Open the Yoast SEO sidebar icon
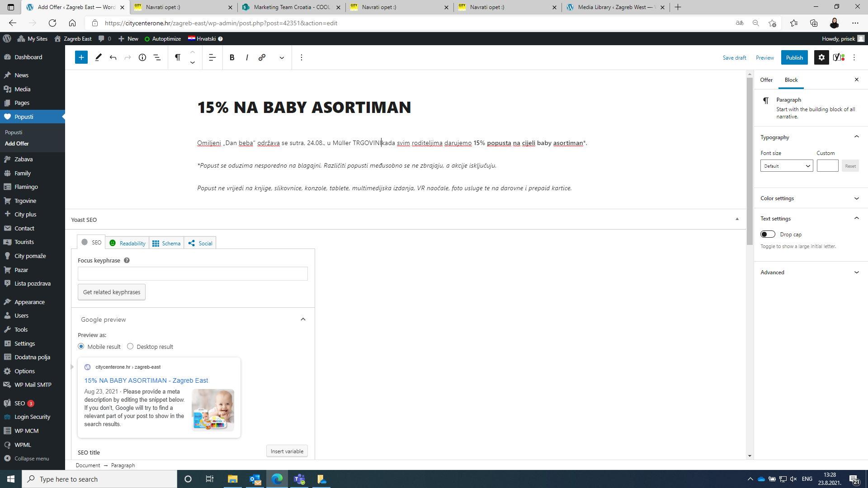Screen dimensions: 868x488 coord(839,57)
